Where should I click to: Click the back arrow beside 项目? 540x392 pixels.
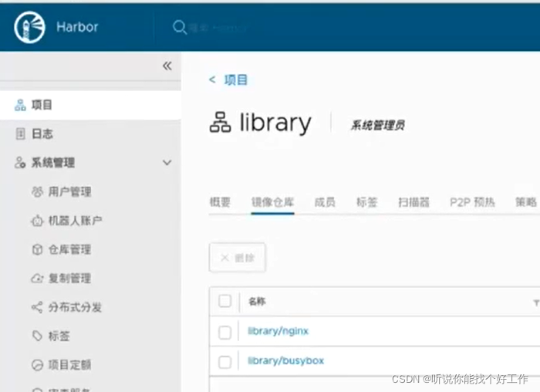(212, 80)
